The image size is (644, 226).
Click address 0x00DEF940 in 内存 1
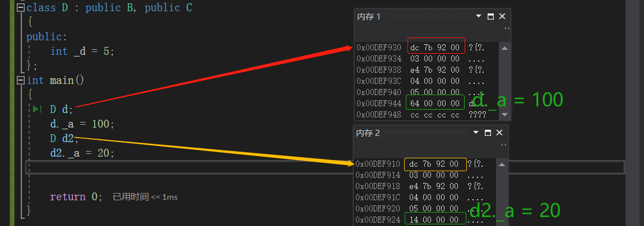click(x=379, y=92)
